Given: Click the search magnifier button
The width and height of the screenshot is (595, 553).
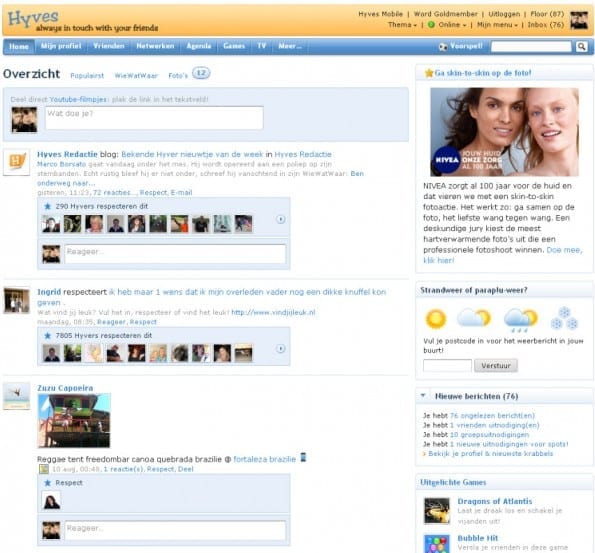Looking at the screenshot, I should (581, 46).
